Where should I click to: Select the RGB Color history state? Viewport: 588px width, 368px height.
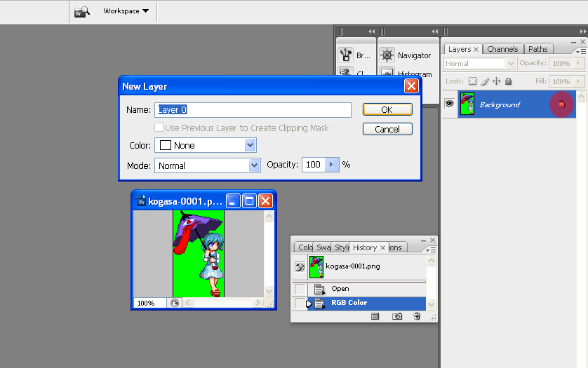coord(367,304)
